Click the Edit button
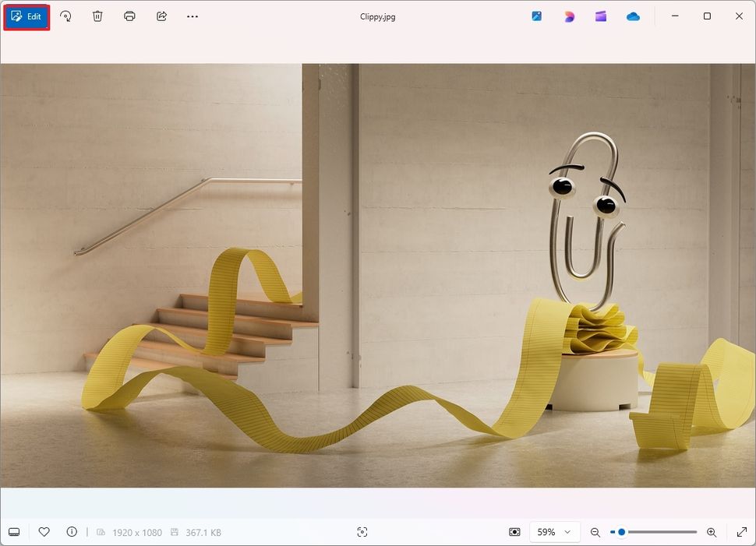This screenshot has height=546, width=756. [x=27, y=16]
